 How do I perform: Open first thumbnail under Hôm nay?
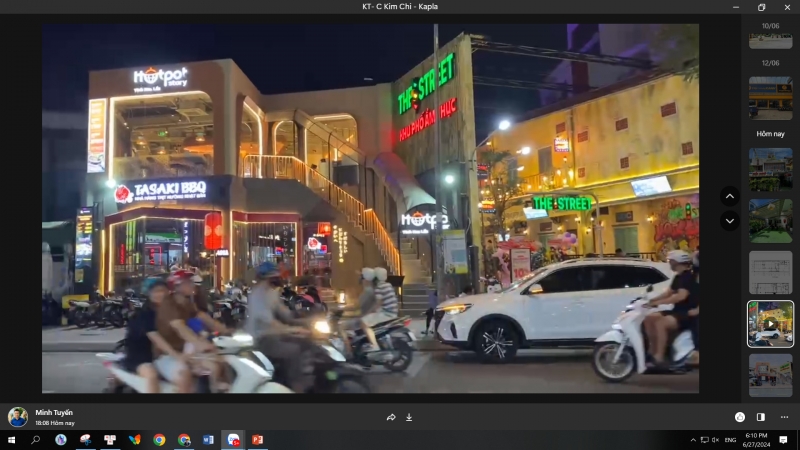770,169
